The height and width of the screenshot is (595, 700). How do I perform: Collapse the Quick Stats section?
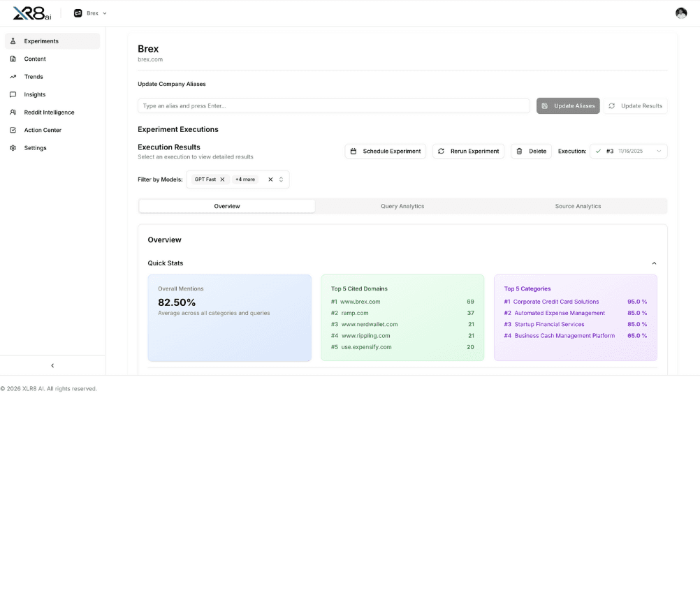654,263
